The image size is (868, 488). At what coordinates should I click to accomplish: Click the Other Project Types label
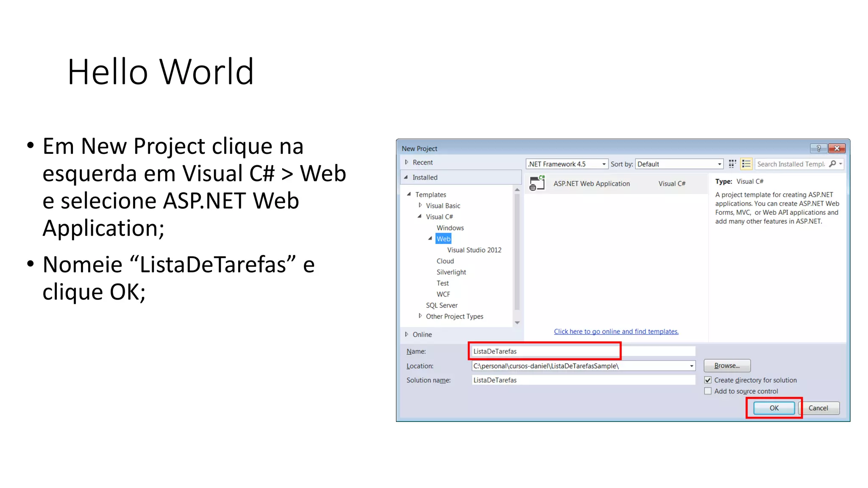[454, 316]
